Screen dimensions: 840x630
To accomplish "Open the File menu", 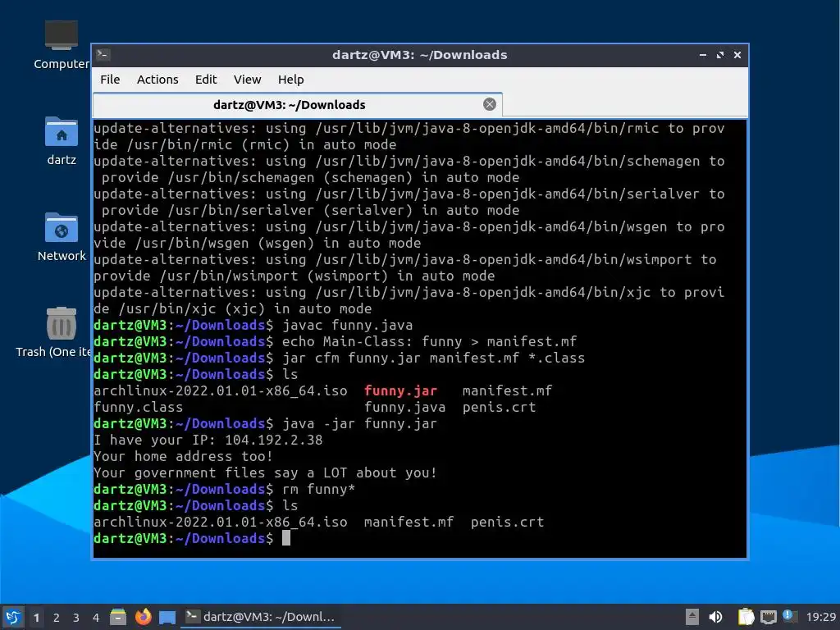I will point(110,80).
